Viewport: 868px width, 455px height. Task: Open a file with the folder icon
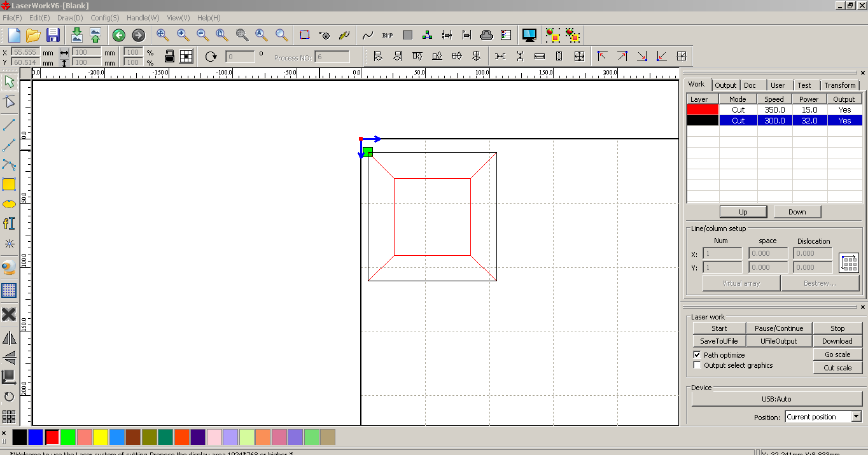click(33, 35)
